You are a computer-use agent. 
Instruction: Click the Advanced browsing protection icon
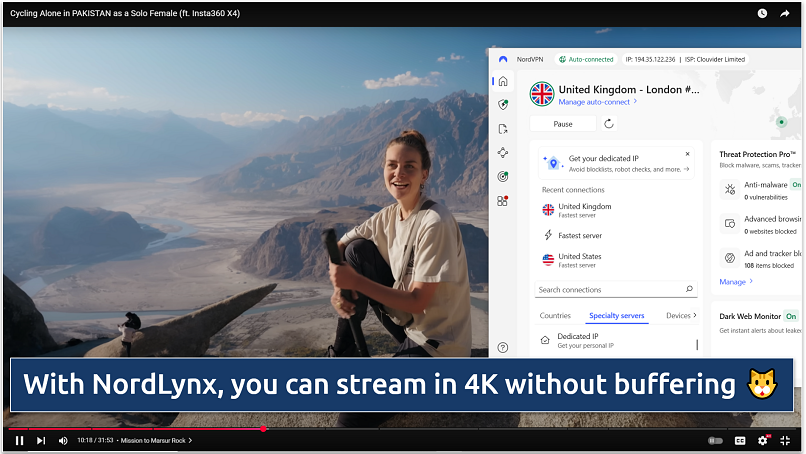(x=730, y=224)
